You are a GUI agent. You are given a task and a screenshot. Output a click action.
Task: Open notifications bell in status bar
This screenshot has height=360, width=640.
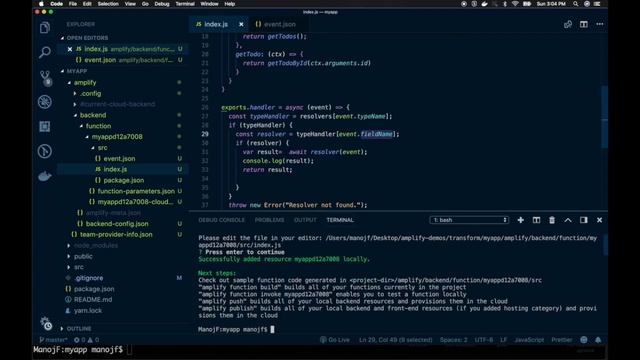[598, 340]
